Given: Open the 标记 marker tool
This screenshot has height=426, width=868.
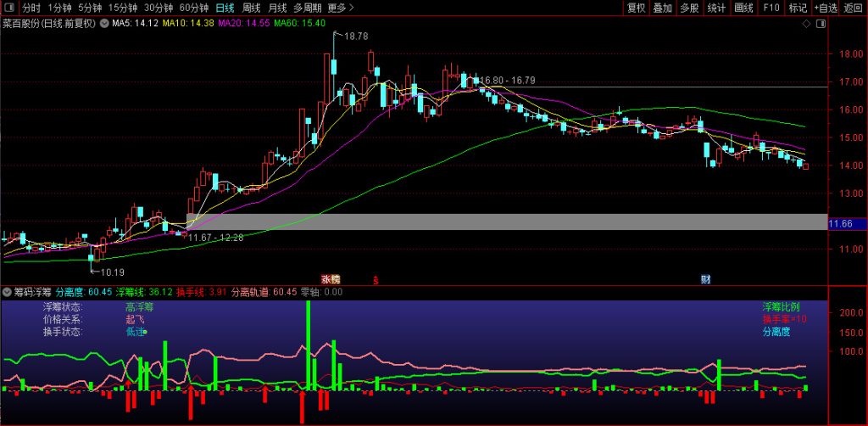Looking at the screenshot, I should (x=797, y=8).
